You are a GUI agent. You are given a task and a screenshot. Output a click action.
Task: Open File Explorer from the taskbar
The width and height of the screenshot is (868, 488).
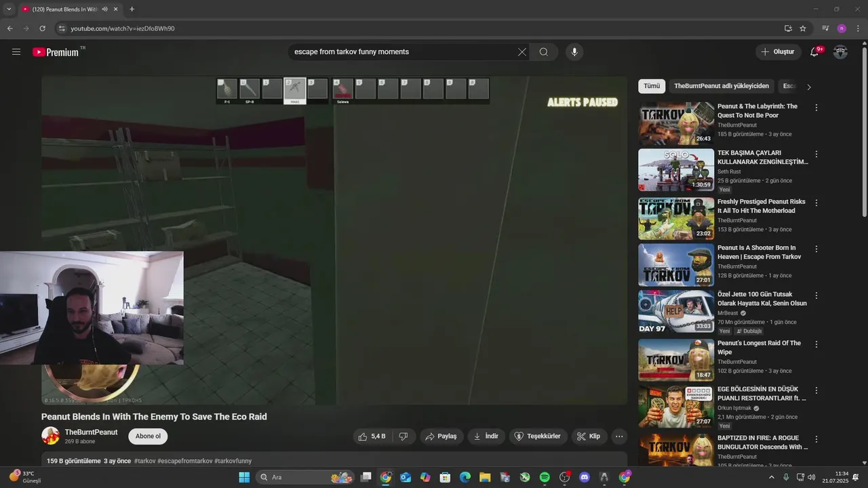(x=485, y=477)
